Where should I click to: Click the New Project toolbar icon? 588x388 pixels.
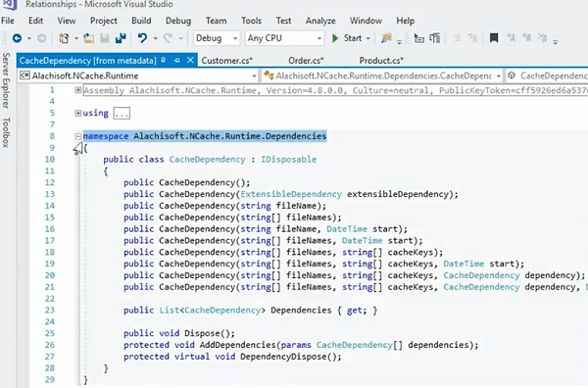64,38
